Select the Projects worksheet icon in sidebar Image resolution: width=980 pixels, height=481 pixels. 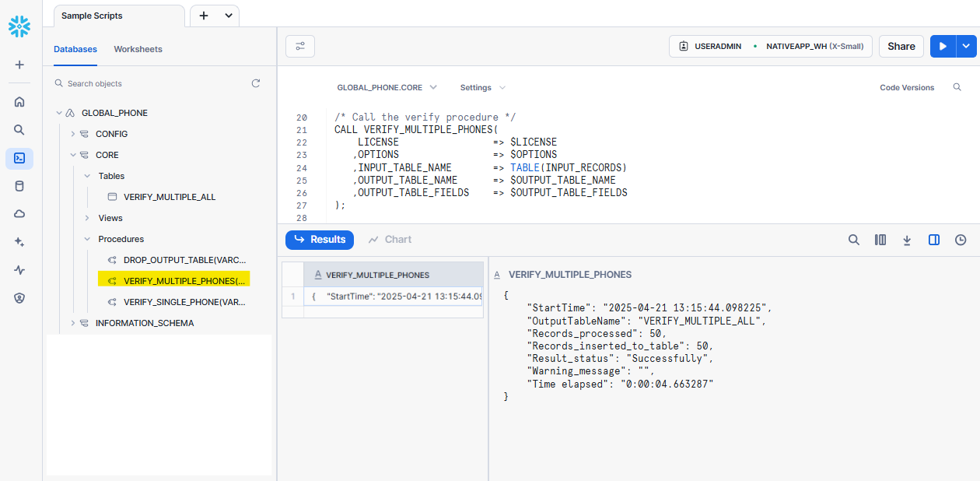[x=19, y=158]
